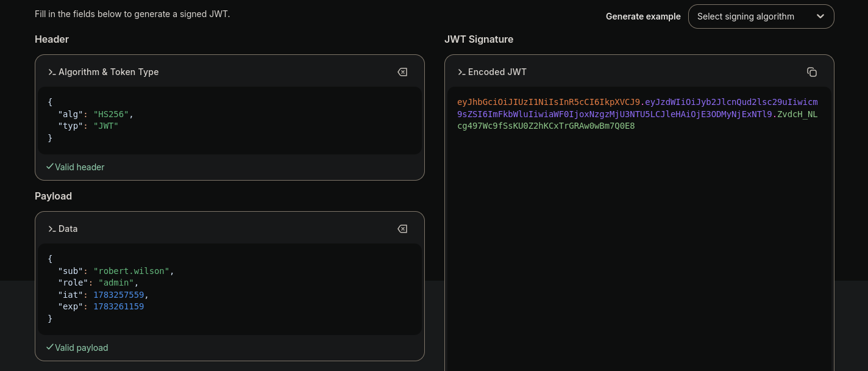Image resolution: width=868 pixels, height=371 pixels.
Task: Copy the Encoded JWT to clipboard
Action: point(812,72)
